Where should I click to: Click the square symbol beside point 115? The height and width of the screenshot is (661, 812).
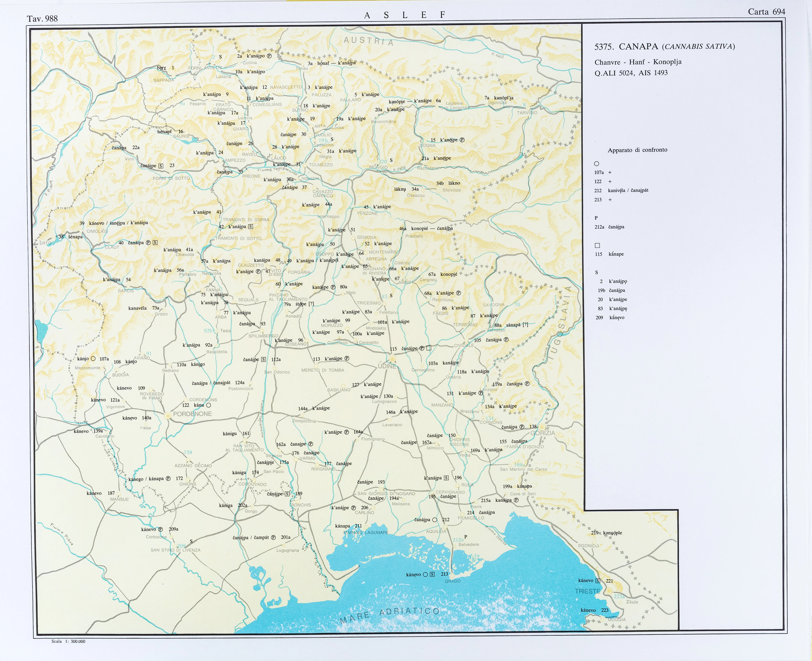click(429, 348)
